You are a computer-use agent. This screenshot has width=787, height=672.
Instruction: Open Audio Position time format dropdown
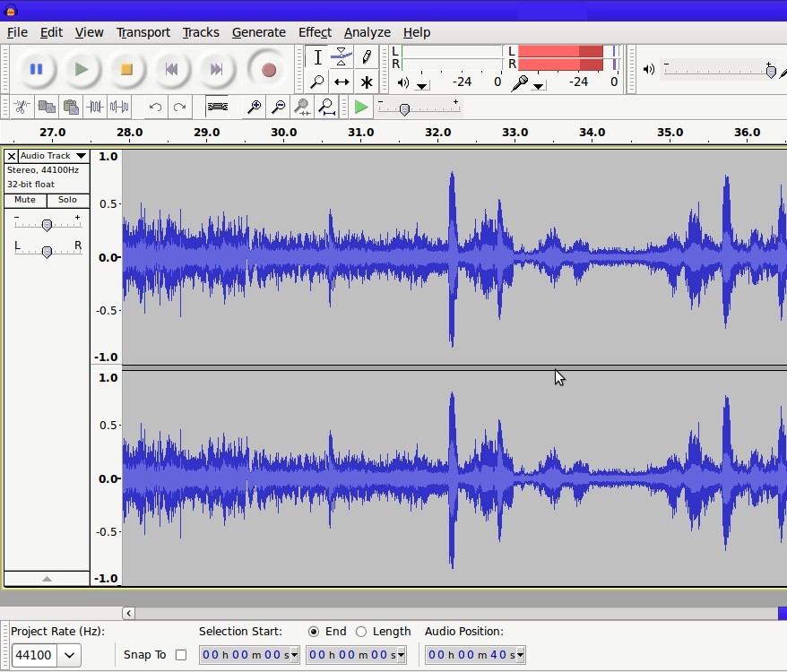point(521,655)
